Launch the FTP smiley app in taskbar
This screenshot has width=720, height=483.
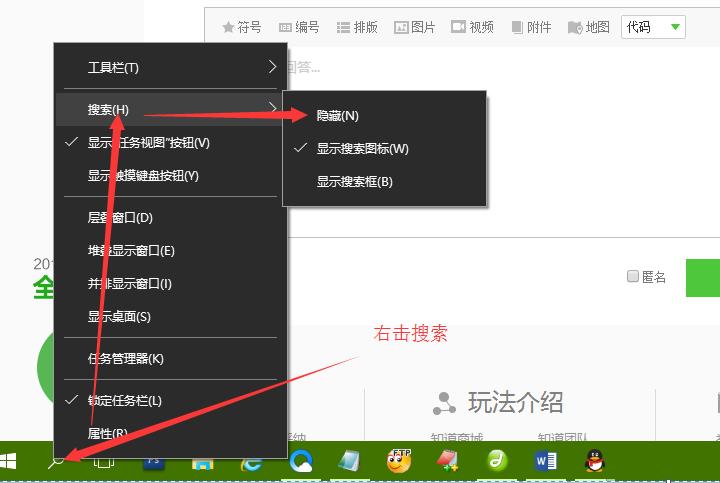[399, 461]
